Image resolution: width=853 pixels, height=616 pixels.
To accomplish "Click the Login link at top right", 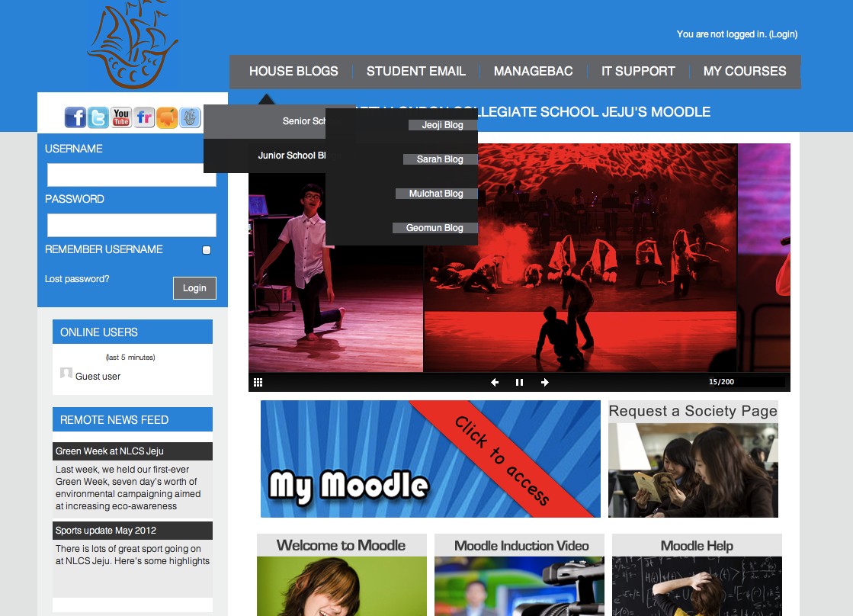I will tap(784, 34).
